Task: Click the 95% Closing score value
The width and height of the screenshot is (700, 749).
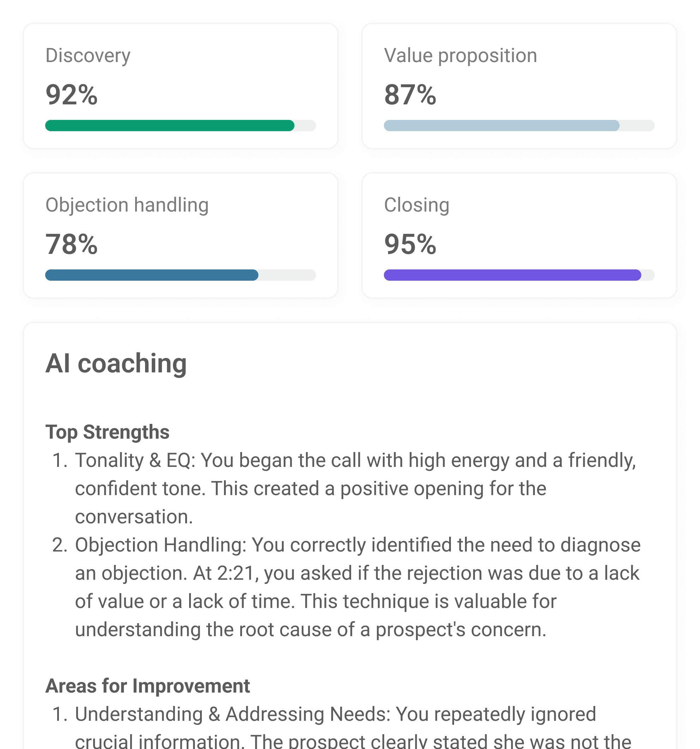Action: point(410,244)
